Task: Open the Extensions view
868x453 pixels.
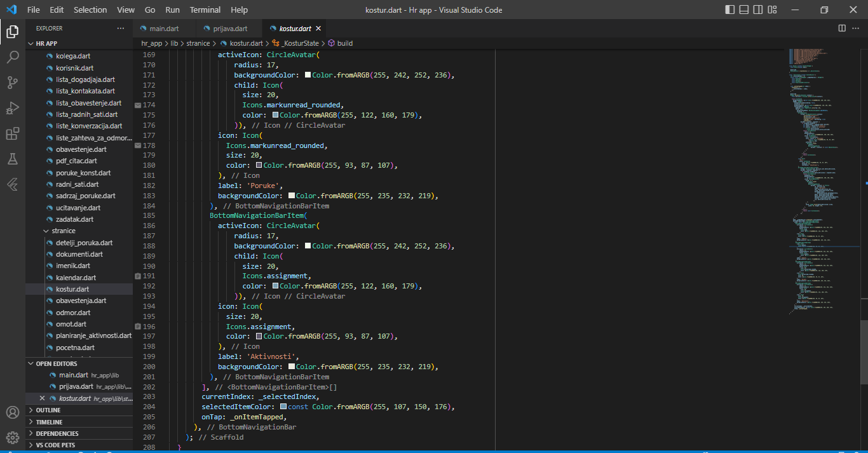Action: click(x=13, y=133)
